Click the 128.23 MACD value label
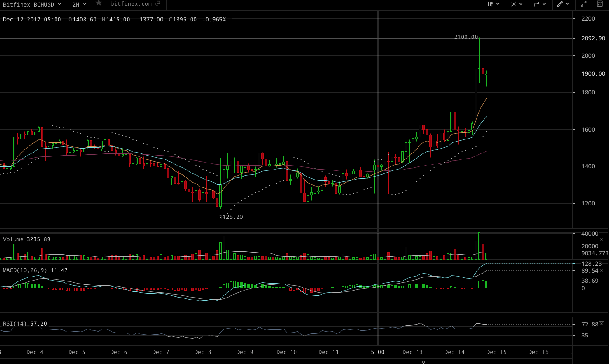The image size is (609, 364). pyautogui.click(x=591, y=263)
